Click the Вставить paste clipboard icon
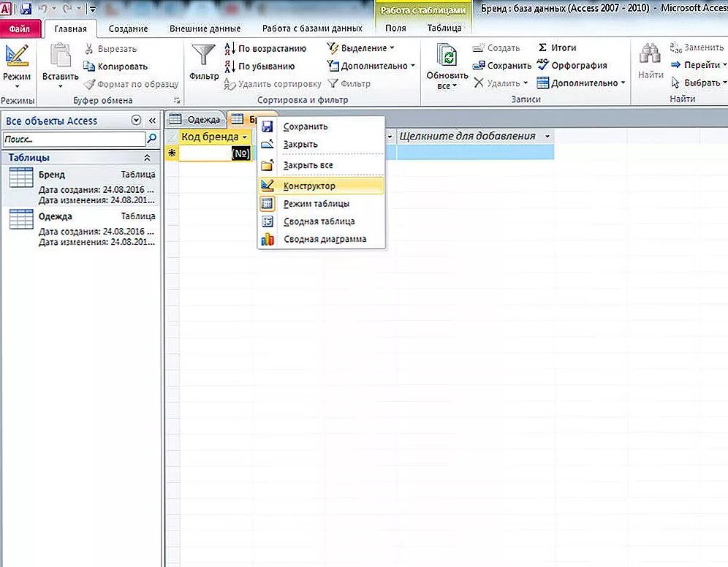Image resolution: width=728 pixels, height=567 pixels. (61, 56)
